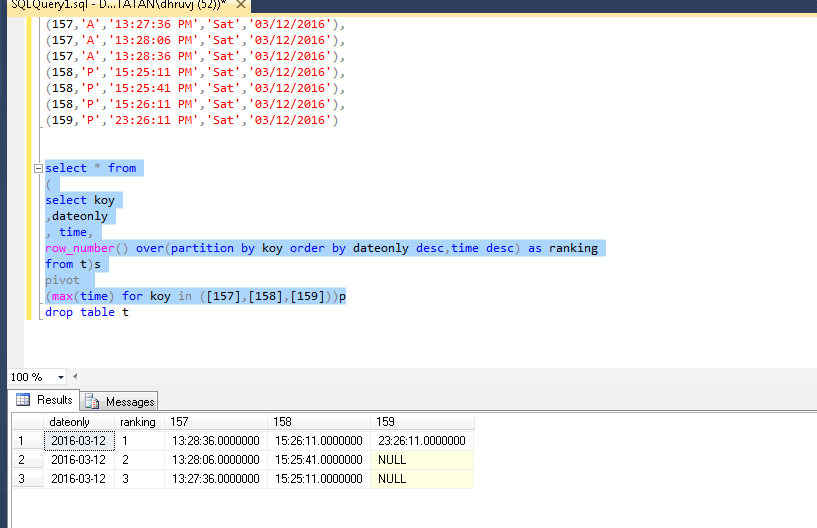817x528 pixels.
Task: Click cell 15:25:41.0000000
Action: click(x=319, y=460)
